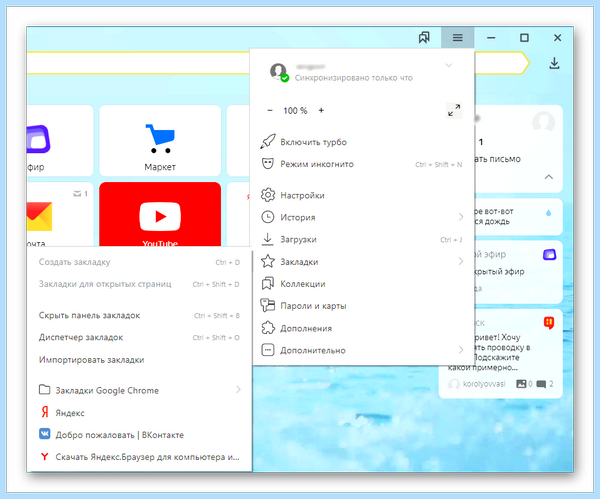Click the downloads arrow icon in menu
Image resolution: width=600 pixels, height=499 pixels.
[267, 240]
